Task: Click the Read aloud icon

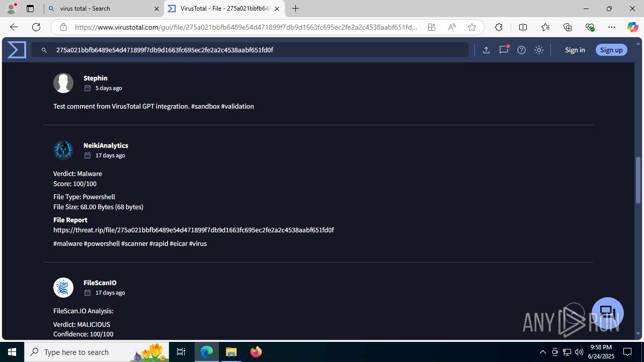Action: point(452,27)
